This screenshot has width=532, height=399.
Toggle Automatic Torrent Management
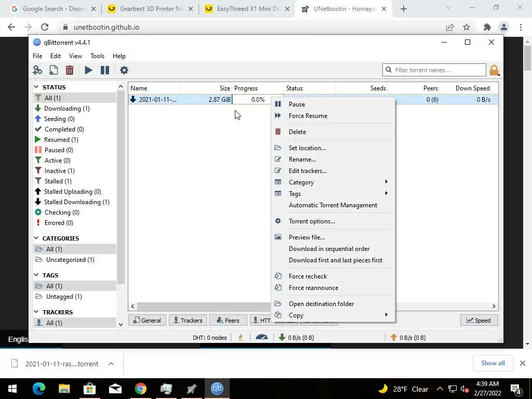(x=333, y=205)
